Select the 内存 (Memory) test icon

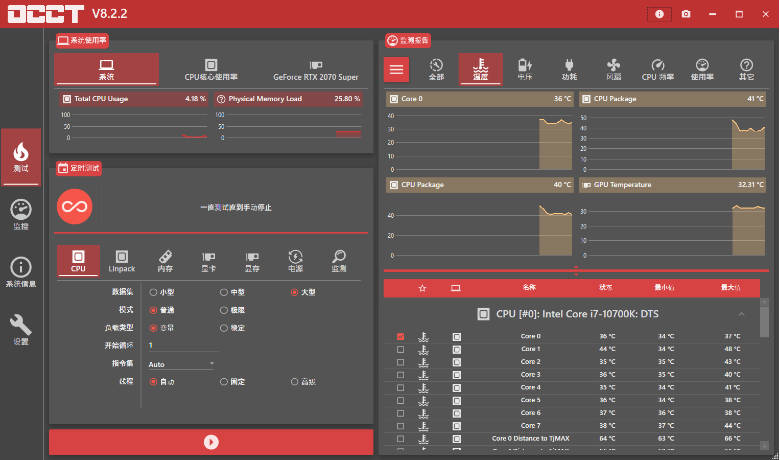[165, 261]
